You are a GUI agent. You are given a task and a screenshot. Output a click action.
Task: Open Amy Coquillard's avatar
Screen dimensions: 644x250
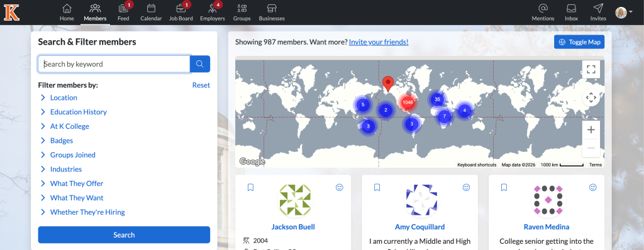(x=422, y=200)
